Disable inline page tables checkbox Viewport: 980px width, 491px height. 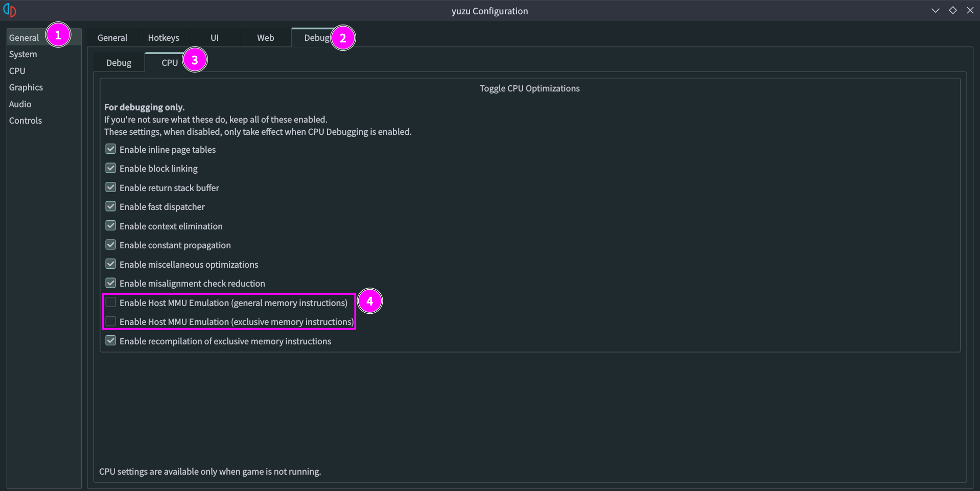pos(111,149)
